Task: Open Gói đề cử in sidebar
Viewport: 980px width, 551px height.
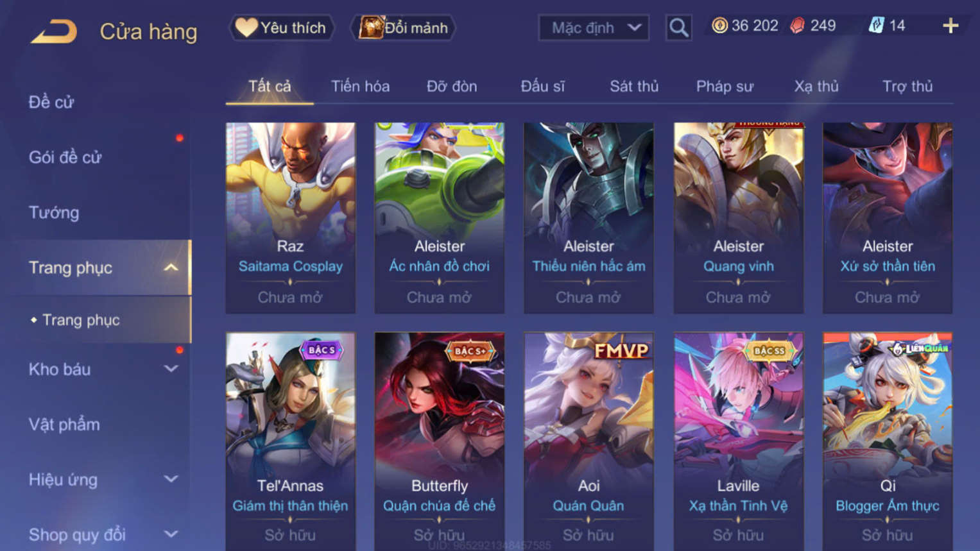Action: click(x=65, y=157)
